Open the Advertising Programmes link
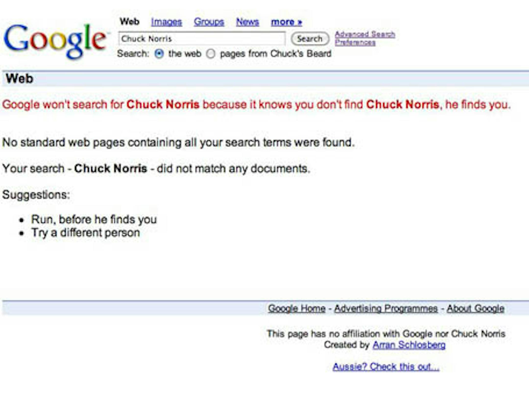This screenshot has height=420, width=529. (386, 308)
